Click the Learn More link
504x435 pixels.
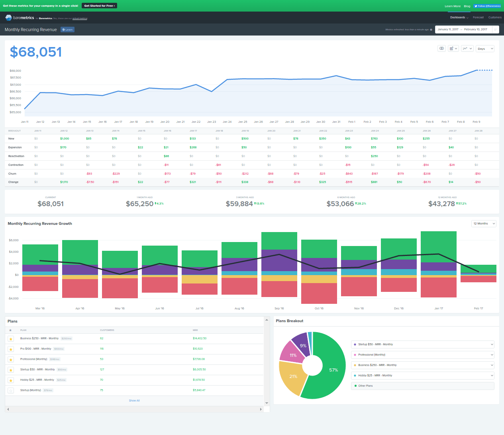pos(453,6)
